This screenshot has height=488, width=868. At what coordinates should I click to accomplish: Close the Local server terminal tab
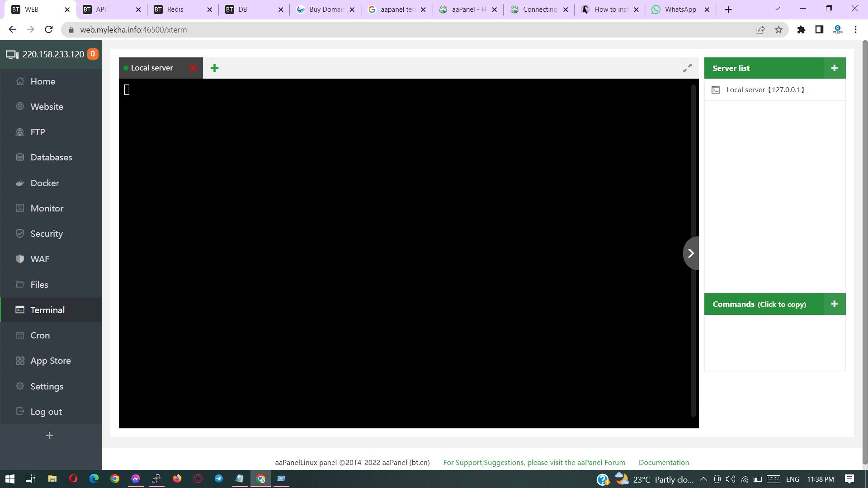193,68
